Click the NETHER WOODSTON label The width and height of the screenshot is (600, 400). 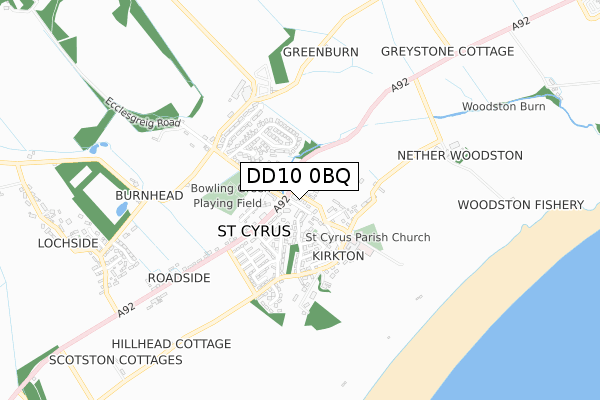point(460,155)
